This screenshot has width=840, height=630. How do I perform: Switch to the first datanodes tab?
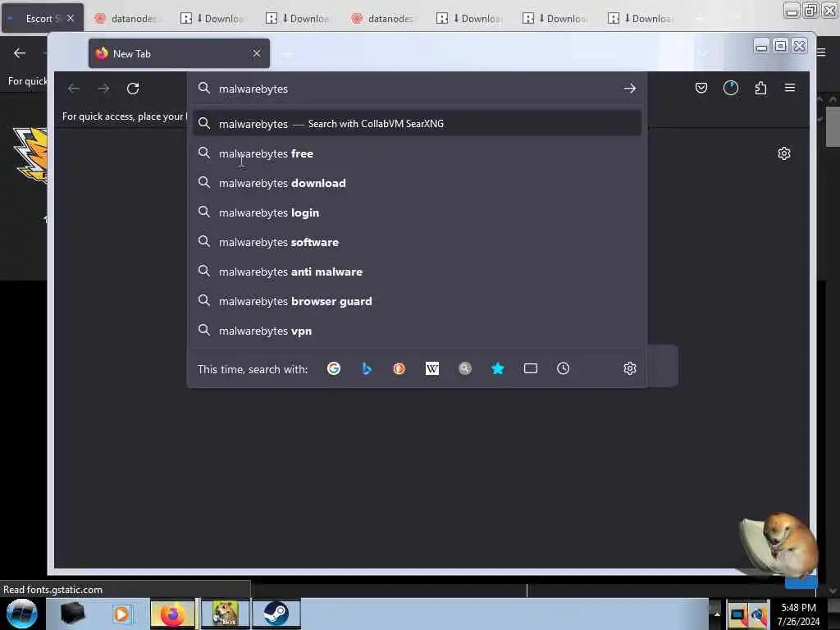pos(126,19)
